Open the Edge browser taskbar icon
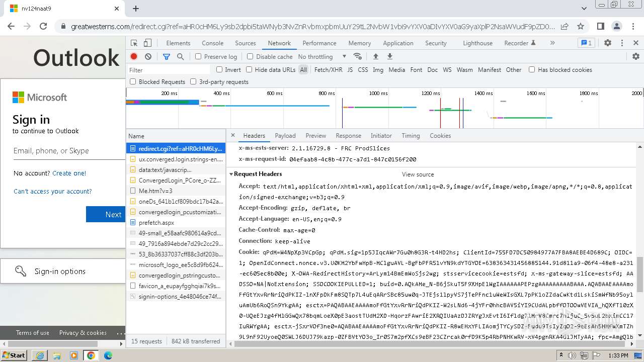Image resolution: width=644 pixels, height=362 pixels. pyautogui.click(x=108, y=355)
